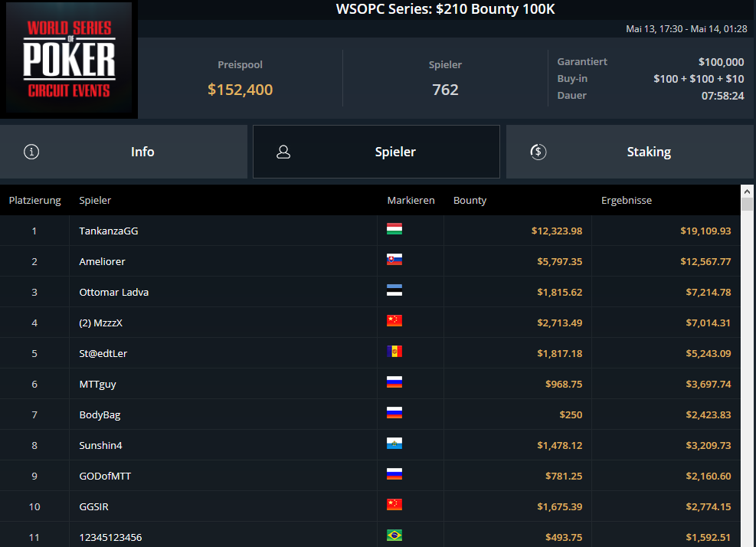Screen dimensions: 756x547
Task: Click the Hungary flag beside TankanzaGG
Action: (x=394, y=228)
